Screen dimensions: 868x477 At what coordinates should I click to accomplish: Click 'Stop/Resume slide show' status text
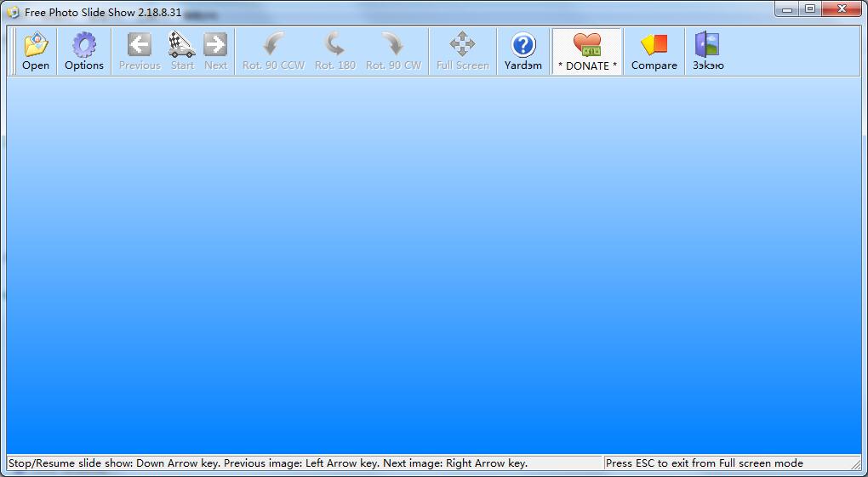268,463
